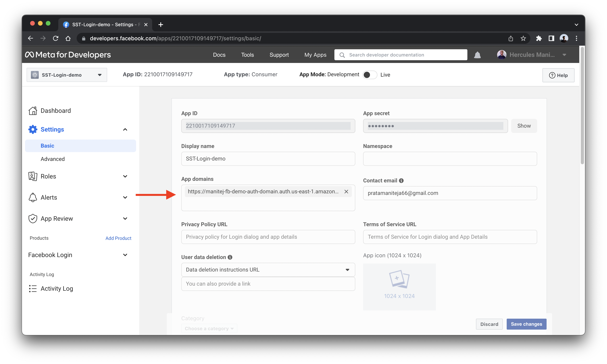The height and width of the screenshot is (364, 607).
Task: Select the Advanced settings item
Action: 53,159
